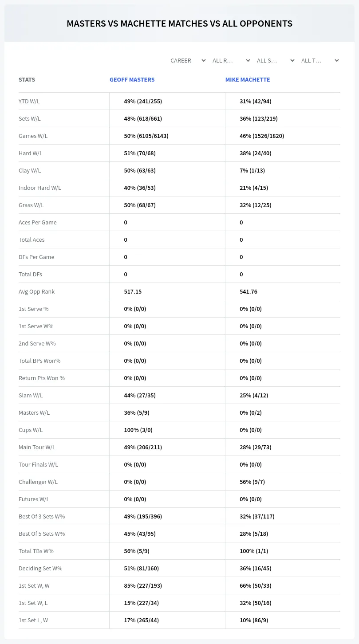Select the page title heading text
This screenshot has width=359, height=644.
click(x=179, y=24)
